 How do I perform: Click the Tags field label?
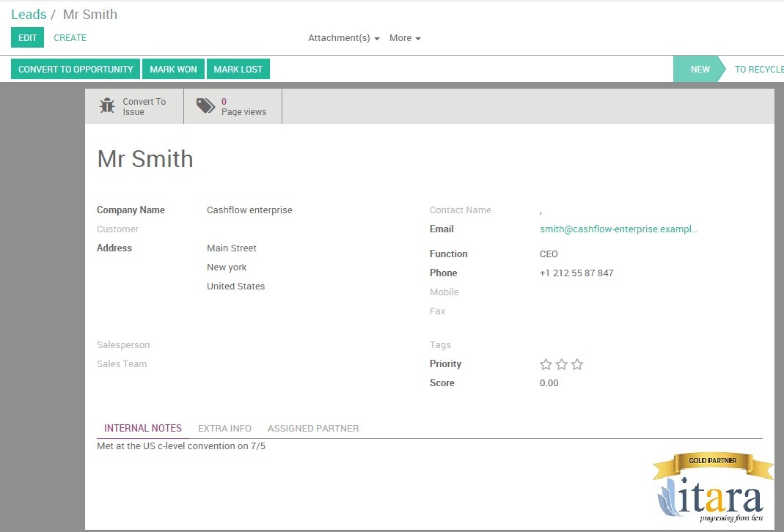tap(440, 344)
